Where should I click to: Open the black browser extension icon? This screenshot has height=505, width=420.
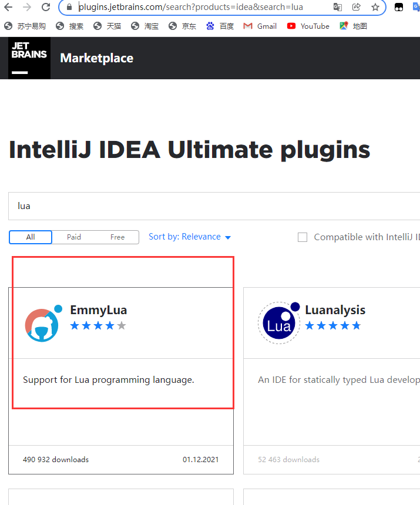pyautogui.click(x=399, y=7)
